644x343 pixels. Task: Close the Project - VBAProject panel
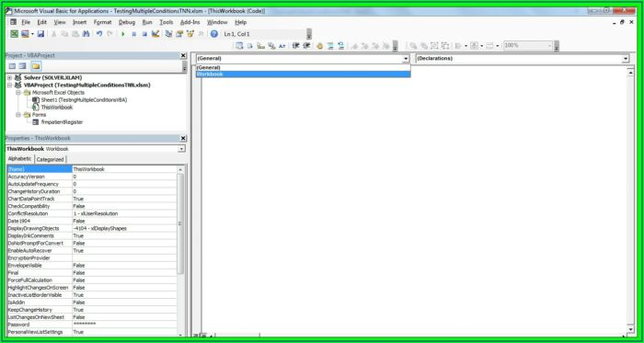coord(183,55)
